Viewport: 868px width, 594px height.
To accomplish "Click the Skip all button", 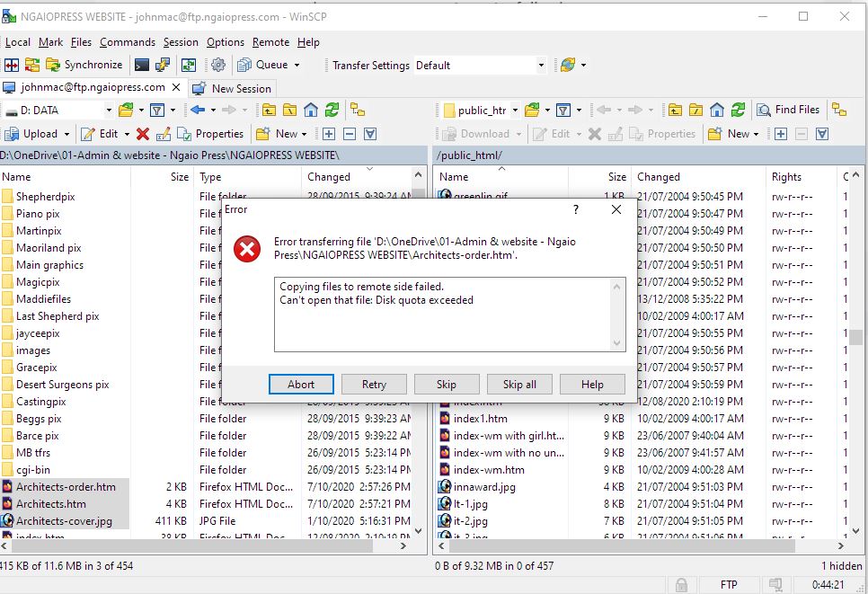I will tap(519, 384).
